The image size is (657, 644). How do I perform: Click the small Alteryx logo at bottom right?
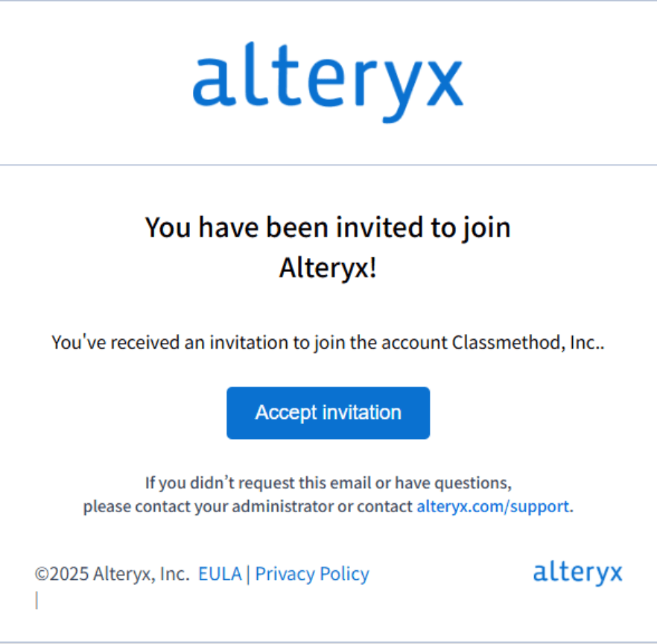[577, 572]
